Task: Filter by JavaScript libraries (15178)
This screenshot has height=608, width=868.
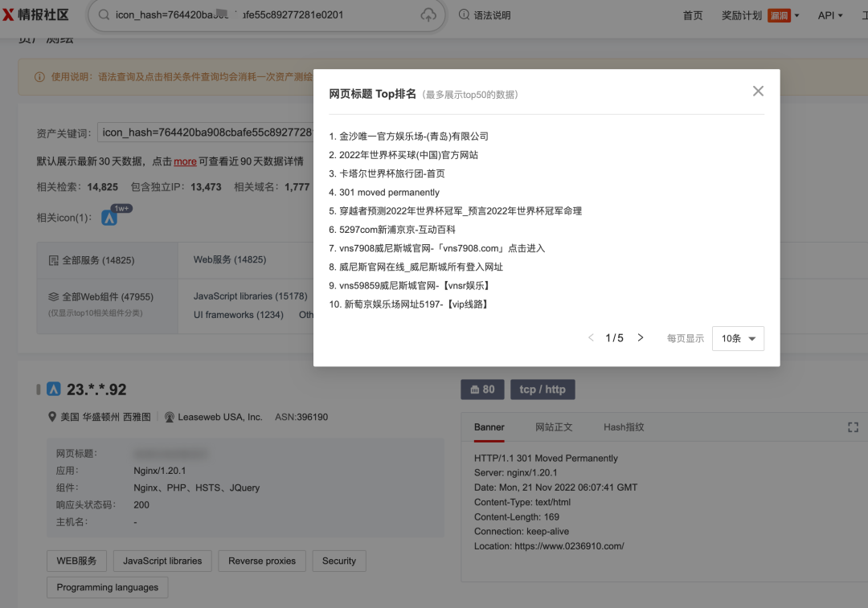Action: click(x=250, y=296)
